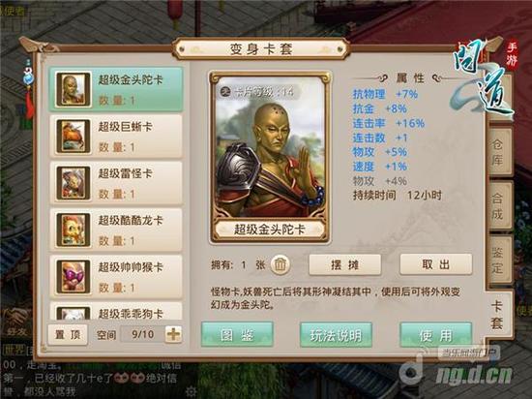The width and height of the screenshot is (532, 399).
Task: Select the 超级乖乖狗卡 card icon
Action: [74, 314]
